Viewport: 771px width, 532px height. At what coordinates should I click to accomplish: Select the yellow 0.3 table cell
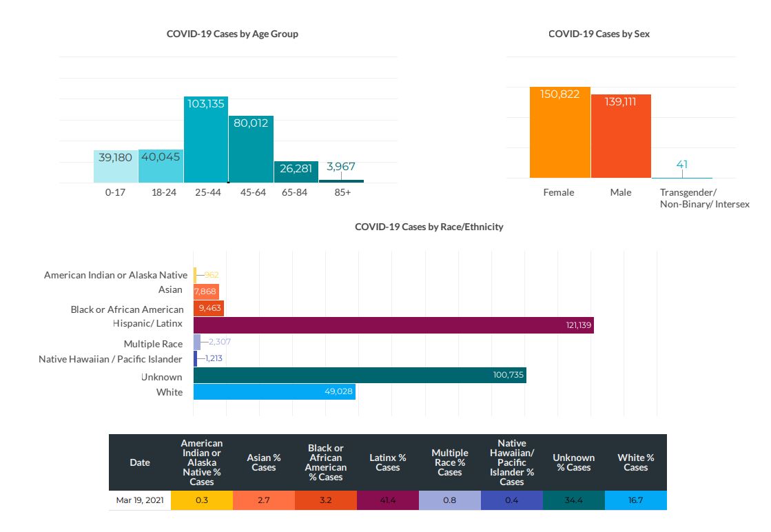point(202,500)
